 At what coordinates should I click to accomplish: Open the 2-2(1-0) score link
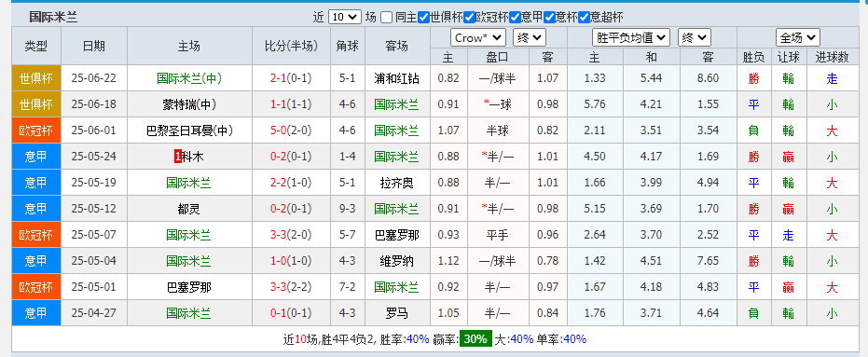[x=291, y=183]
